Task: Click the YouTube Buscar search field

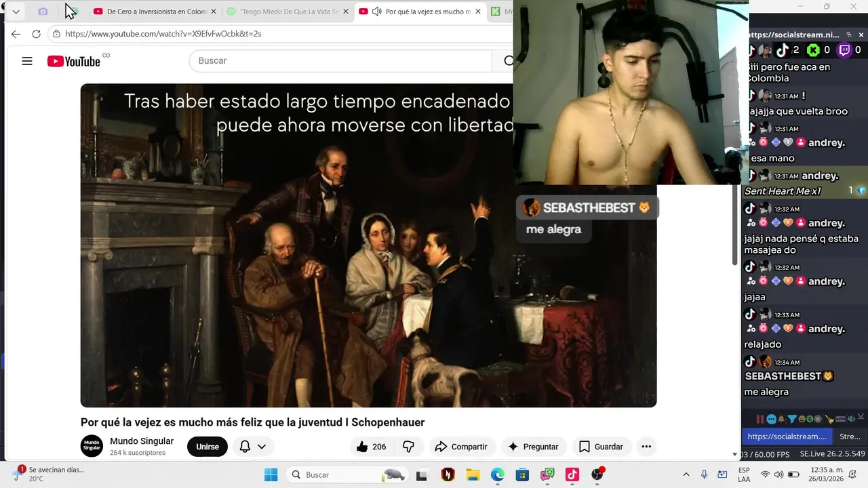Action: coord(340,61)
